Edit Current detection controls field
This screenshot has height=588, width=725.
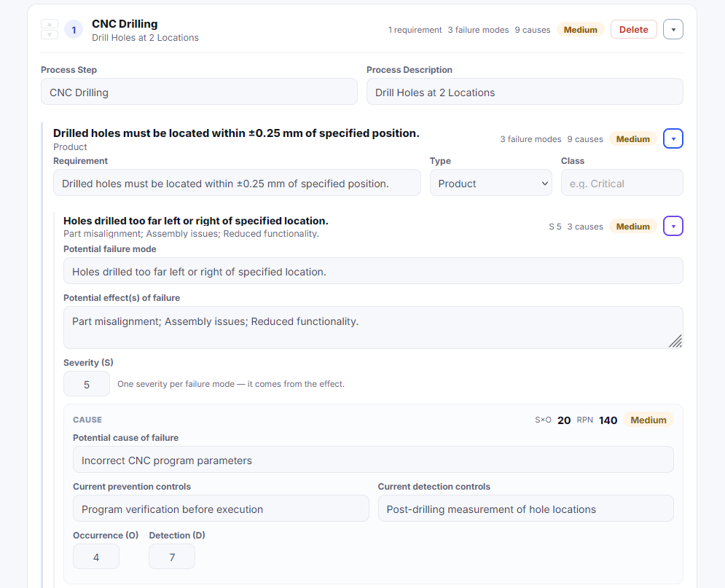pyautogui.click(x=526, y=509)
